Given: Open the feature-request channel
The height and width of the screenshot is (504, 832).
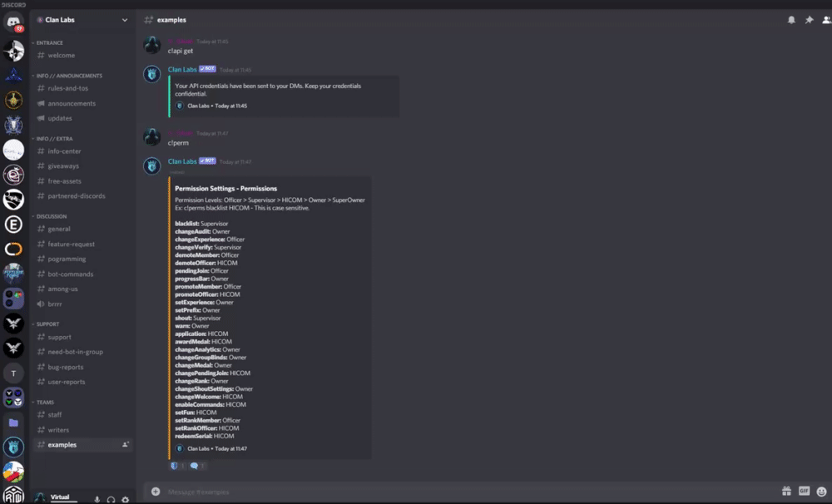Looking at the screenshot, I should (82, 244).
